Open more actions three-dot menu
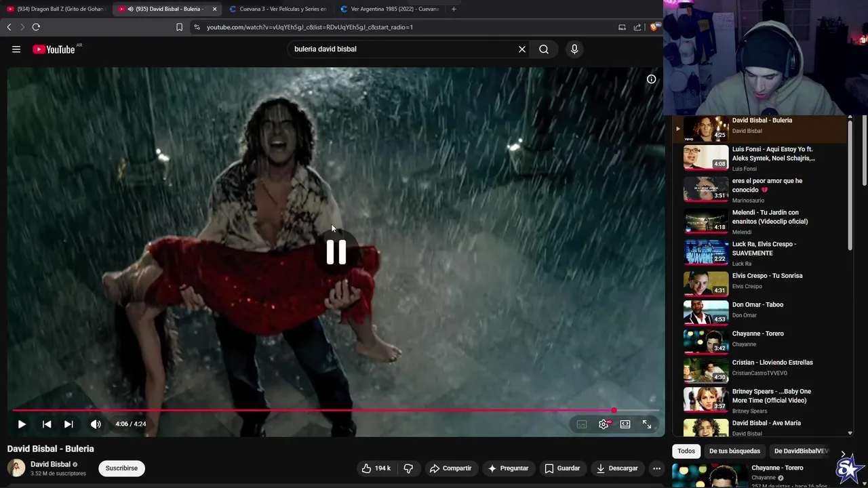Screen dimensions: 868x488 tap(656, 468)
